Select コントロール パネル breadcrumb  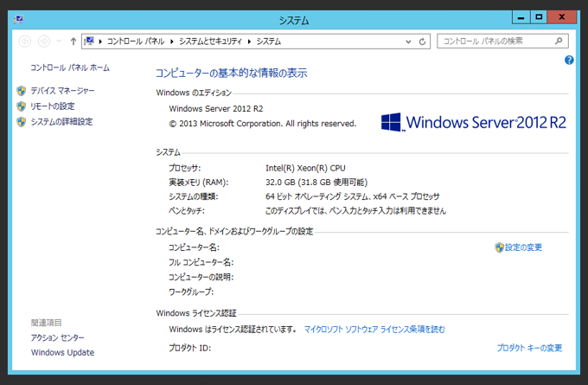[136, 42]
